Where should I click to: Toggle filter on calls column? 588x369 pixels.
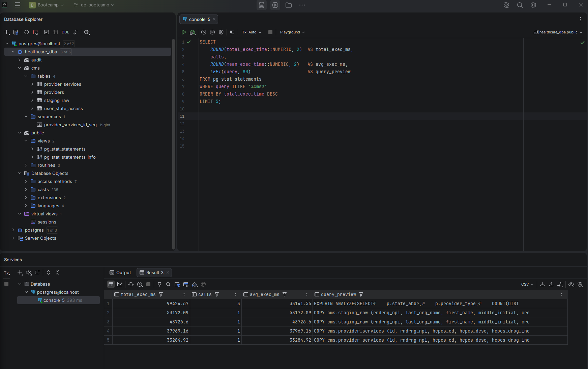coord(217,294)
